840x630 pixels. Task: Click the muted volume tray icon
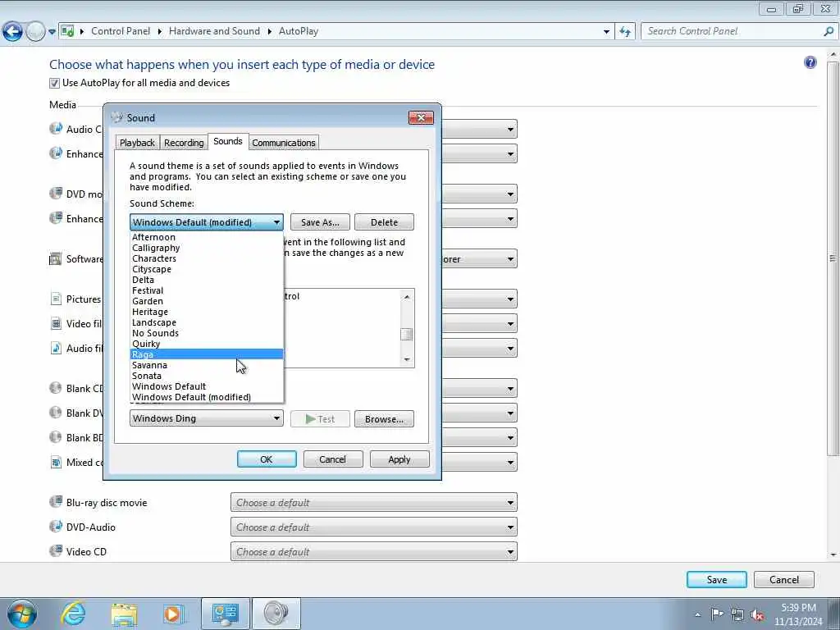[x=757, y=614]
